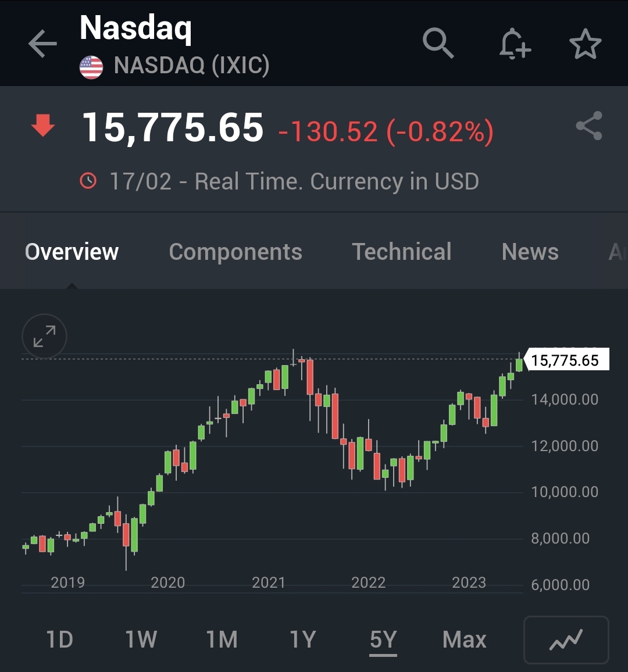Tap the red down arrow indicator

tap(43, 125)
